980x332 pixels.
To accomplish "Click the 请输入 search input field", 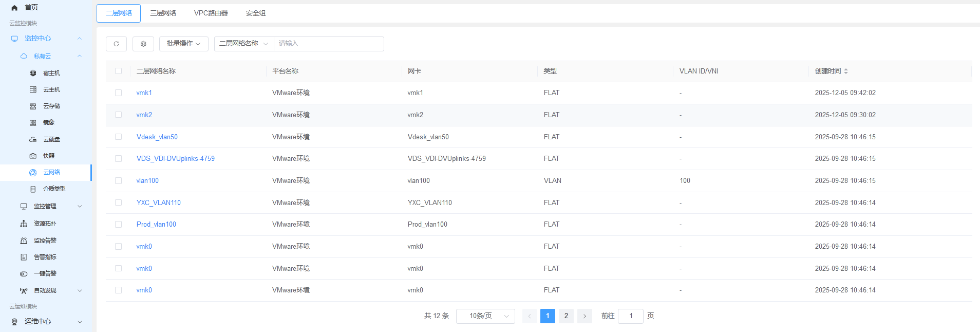I will (x=329, y=44).
